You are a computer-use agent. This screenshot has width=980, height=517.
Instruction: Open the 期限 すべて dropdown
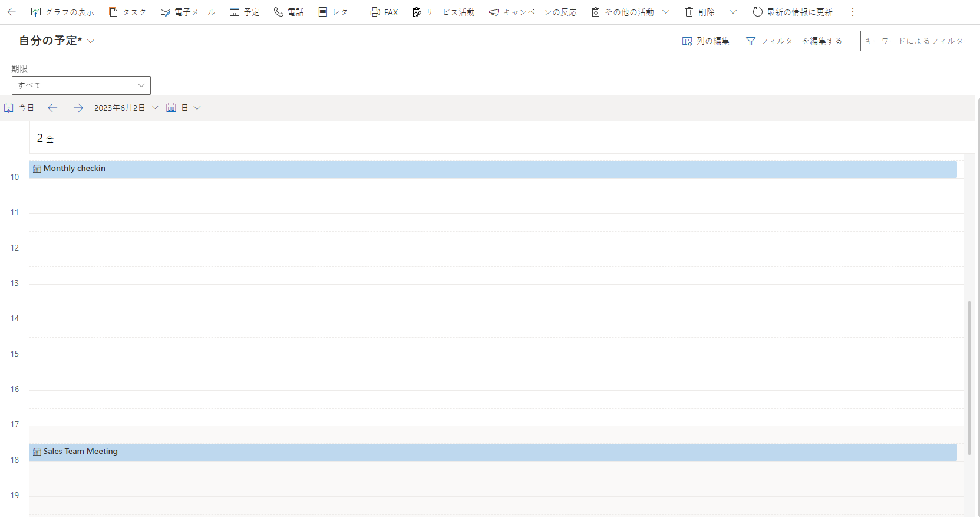pyautogui.click(x=81, y=85)
